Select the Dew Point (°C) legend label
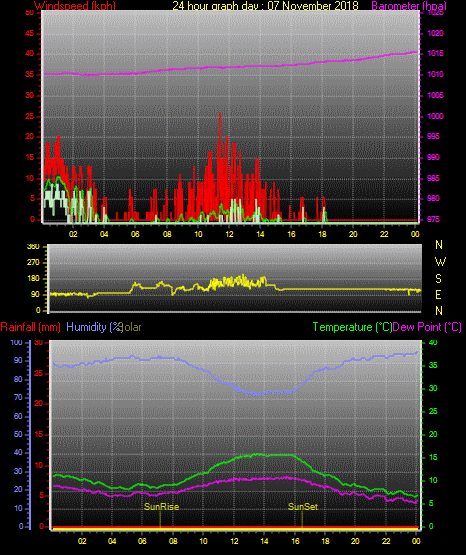Screen dimensions: 466x555 427,327
